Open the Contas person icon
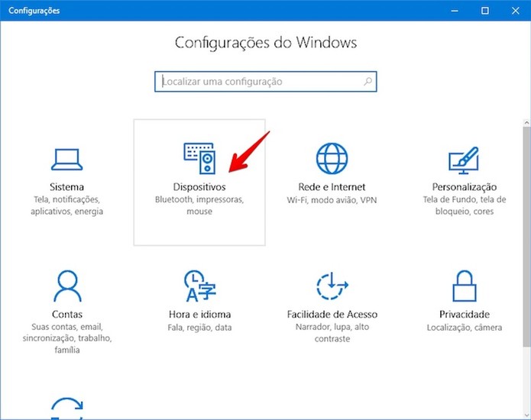Screen dimensions: 531x420 67,286
